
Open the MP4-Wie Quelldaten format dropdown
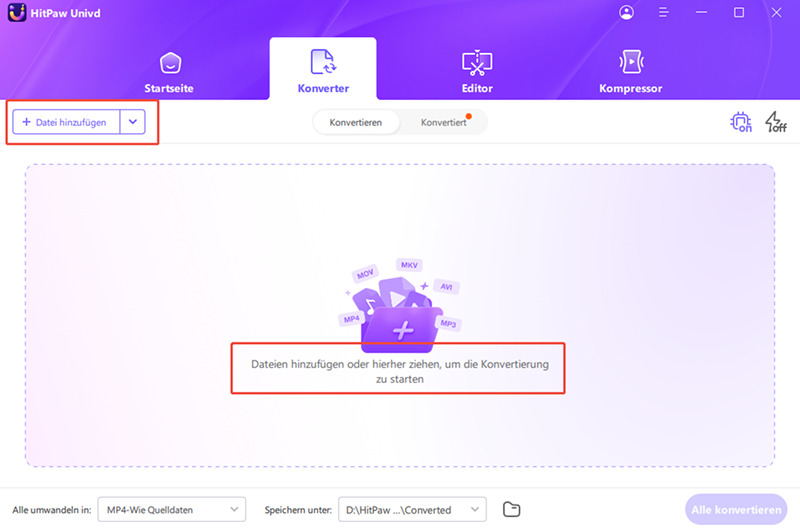point(177,509)
